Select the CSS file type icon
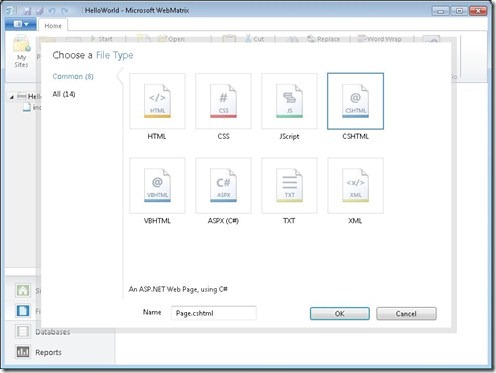 click(x=223, y=101)
